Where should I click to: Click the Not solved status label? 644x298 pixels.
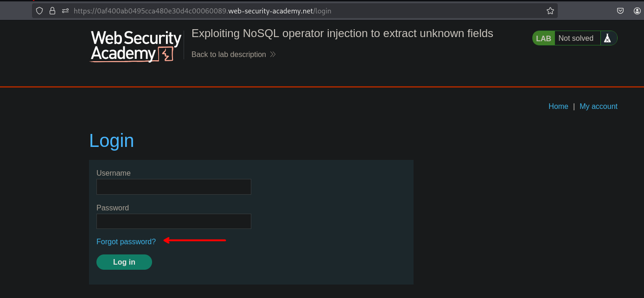pos(576,38)
